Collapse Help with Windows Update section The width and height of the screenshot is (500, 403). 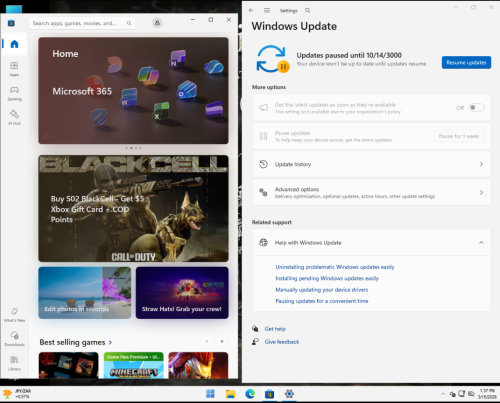click(x=481, y=242)
